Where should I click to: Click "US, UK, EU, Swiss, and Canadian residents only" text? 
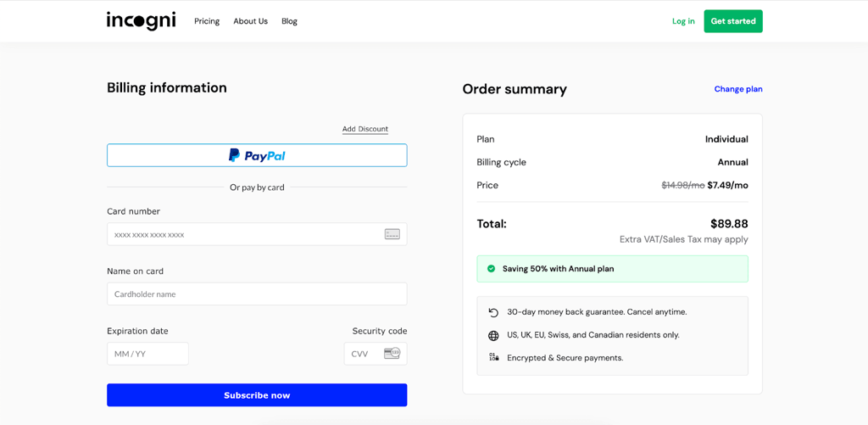click(x=593, y=335)
